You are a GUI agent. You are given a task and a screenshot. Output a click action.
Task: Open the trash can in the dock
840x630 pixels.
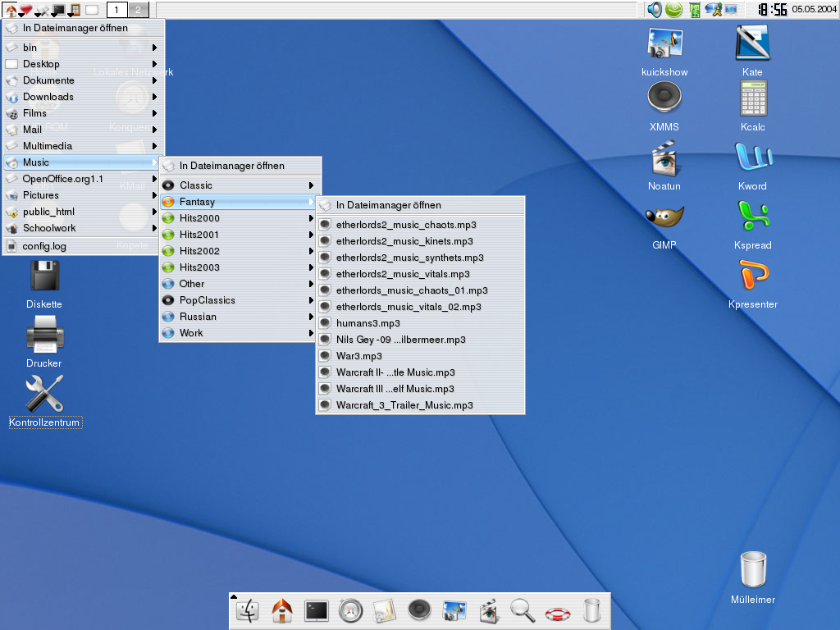[x=591, y=610]
